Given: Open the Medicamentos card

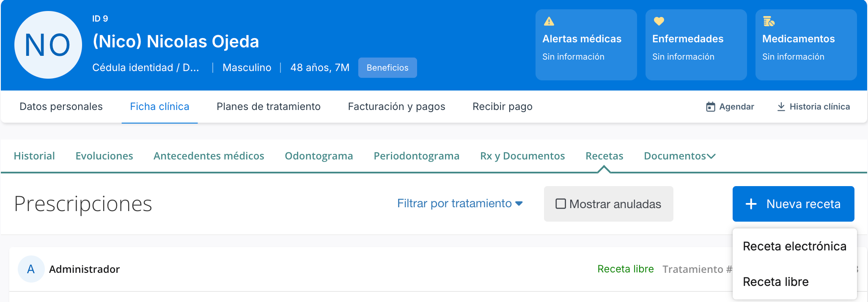Looking at the screenshot, I should point(806,45).
